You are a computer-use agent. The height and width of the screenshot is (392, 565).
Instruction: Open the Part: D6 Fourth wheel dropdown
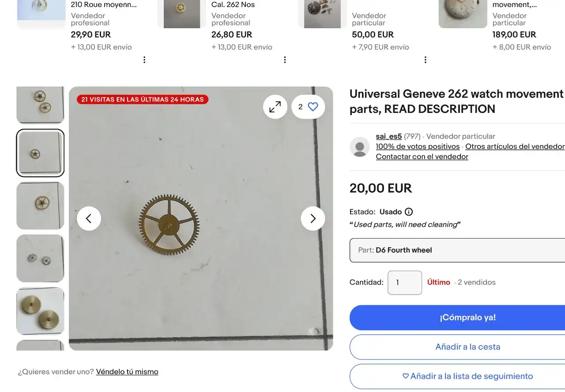click(457, 250)
